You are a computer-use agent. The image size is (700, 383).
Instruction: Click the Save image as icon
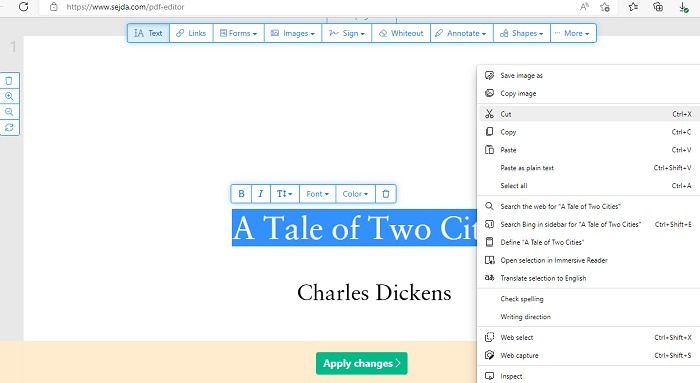pyautogui.click(x=489, y=75)
